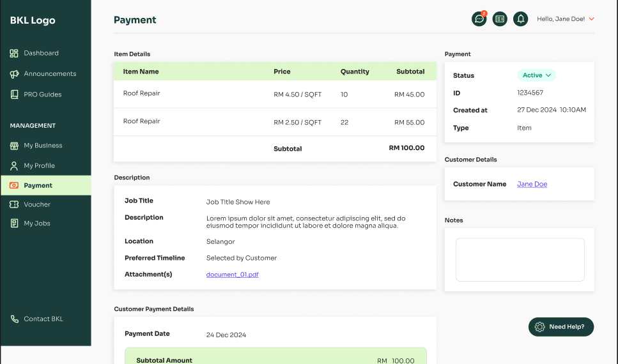Open the Hello, Jane Doe user menu
Viewport: 618px width, 364px height.
coord(566,19)
